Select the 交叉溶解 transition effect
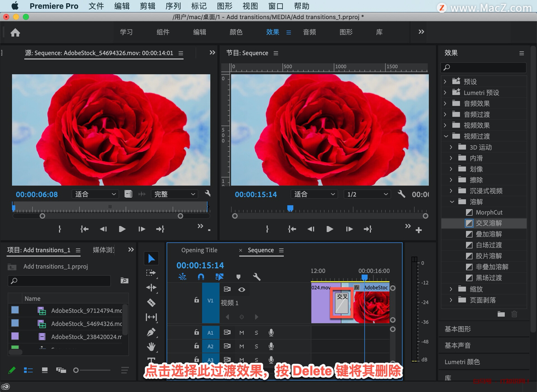The width and height of the screenshot is (537, 392). [488, 223]
